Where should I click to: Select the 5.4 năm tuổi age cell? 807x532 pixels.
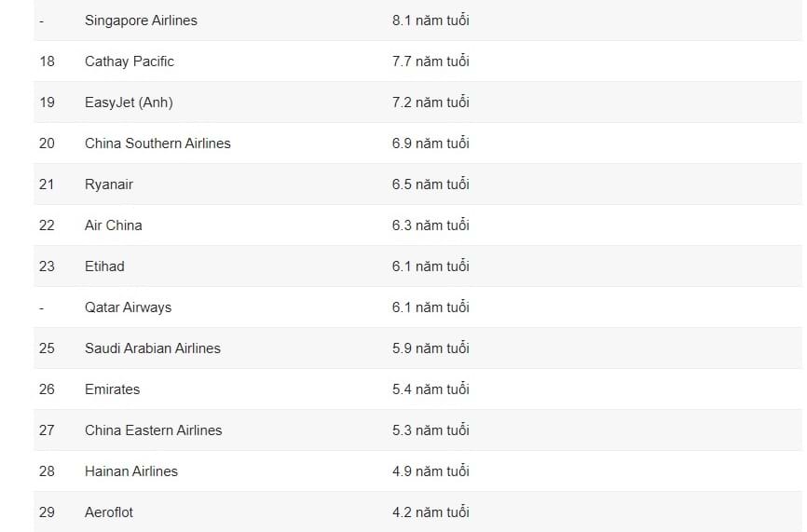[431, 389]
